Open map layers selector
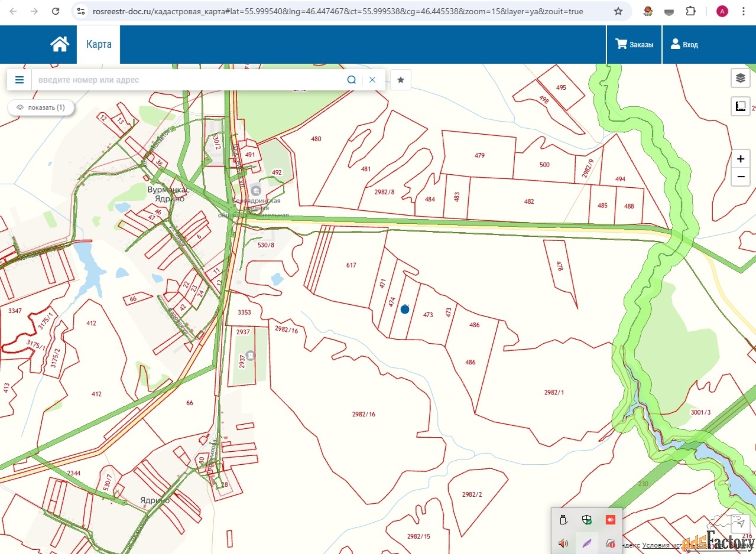Viewport: 756px width, 554px height. 740,77
